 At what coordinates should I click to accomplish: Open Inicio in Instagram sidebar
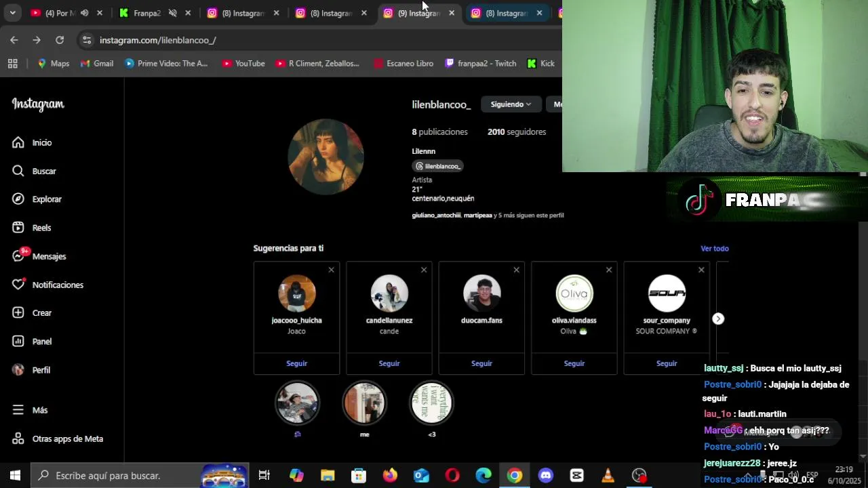[x=32, y=142]
